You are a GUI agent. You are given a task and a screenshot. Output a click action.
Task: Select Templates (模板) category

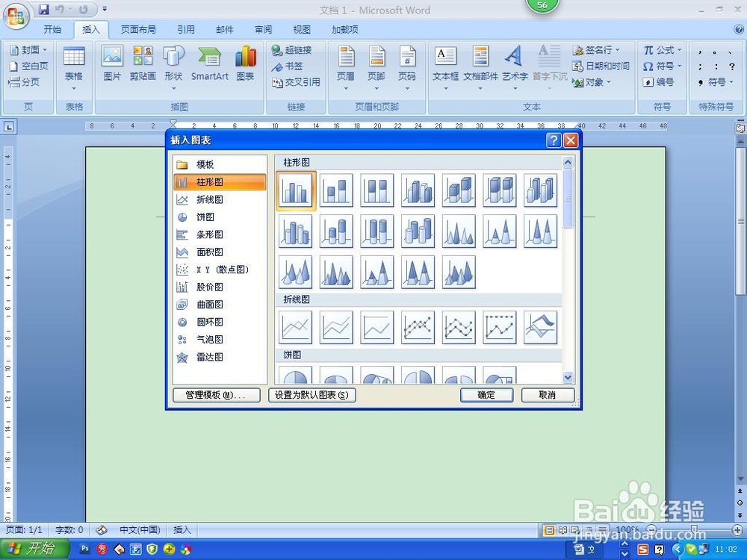click(x=220, y=165)
